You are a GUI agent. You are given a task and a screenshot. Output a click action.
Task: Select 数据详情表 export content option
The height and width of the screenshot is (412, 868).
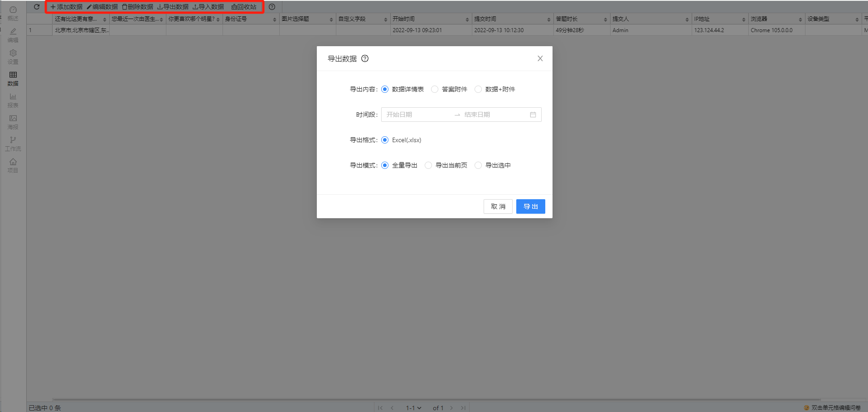point(402,89)
